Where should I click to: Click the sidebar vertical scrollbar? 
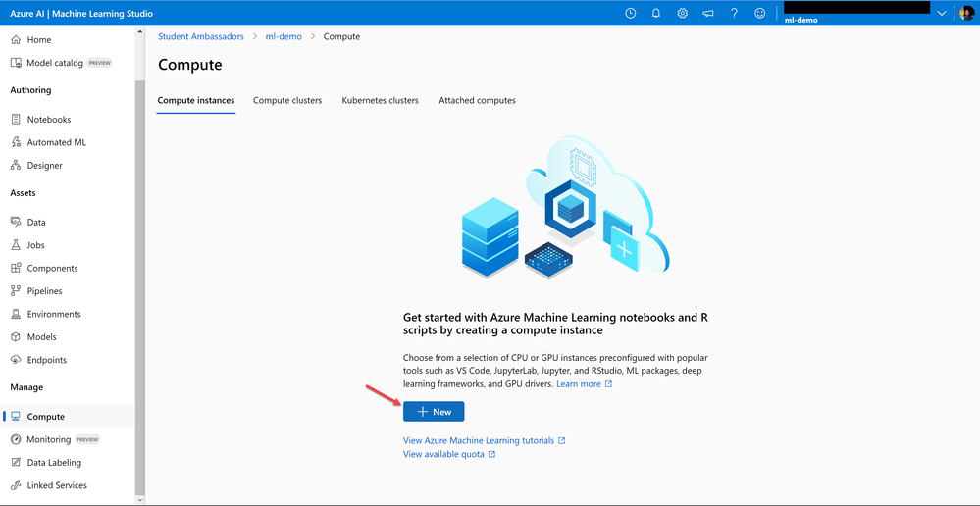pos(140,287)
